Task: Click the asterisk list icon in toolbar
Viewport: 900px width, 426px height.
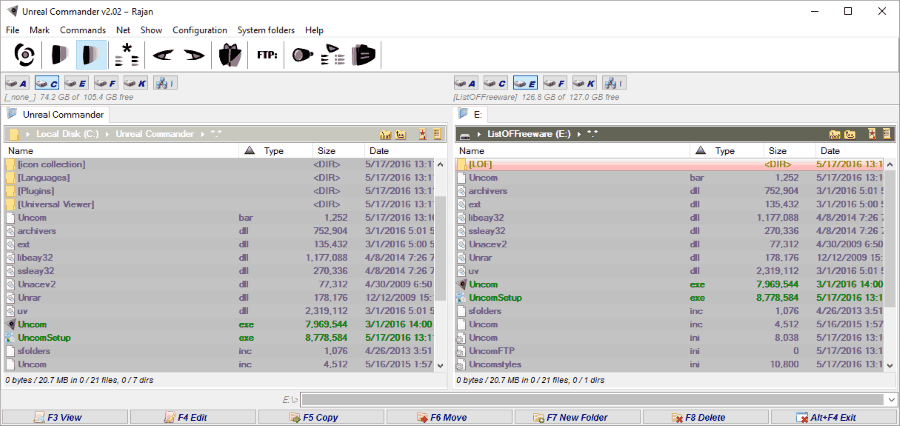Action: pos(127,55)
